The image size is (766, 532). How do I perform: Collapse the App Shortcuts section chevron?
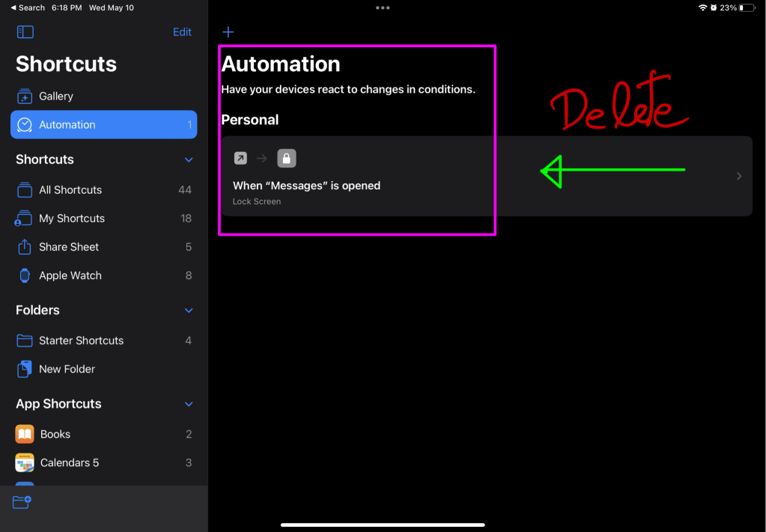point(189,404)
